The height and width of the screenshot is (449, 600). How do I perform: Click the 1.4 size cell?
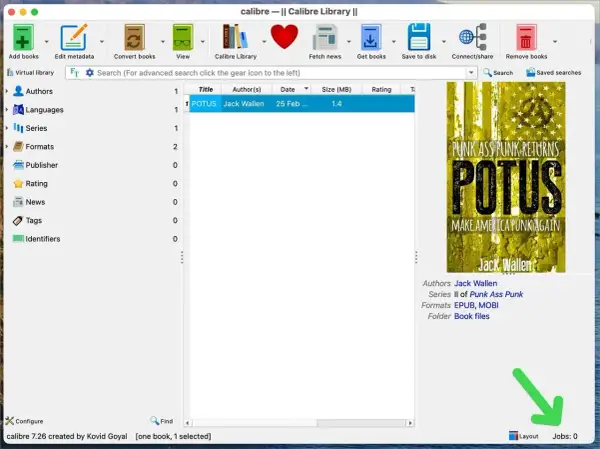pyautogui.click(x=336, y=104)
